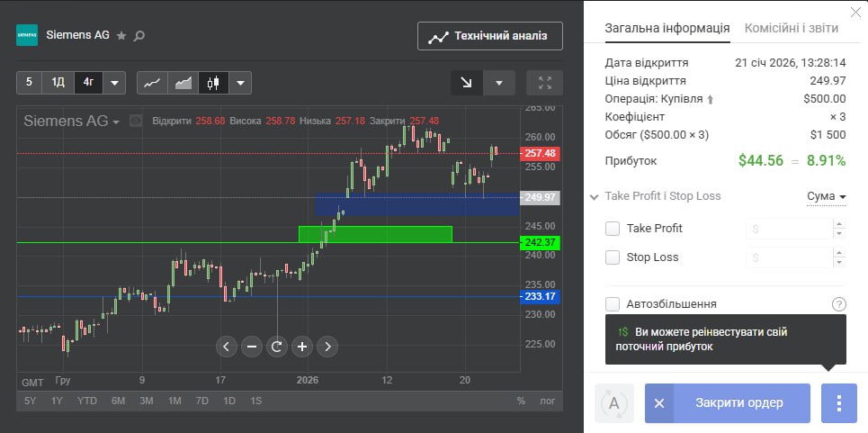Viewport: 868px width, 433px height.
Task: Toggle лог logarithmic scale
Action: coord(548,401)
